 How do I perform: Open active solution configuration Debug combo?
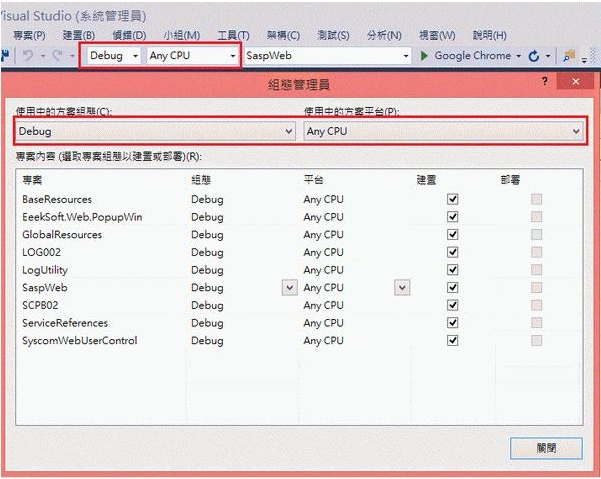[x=156, y=131]
